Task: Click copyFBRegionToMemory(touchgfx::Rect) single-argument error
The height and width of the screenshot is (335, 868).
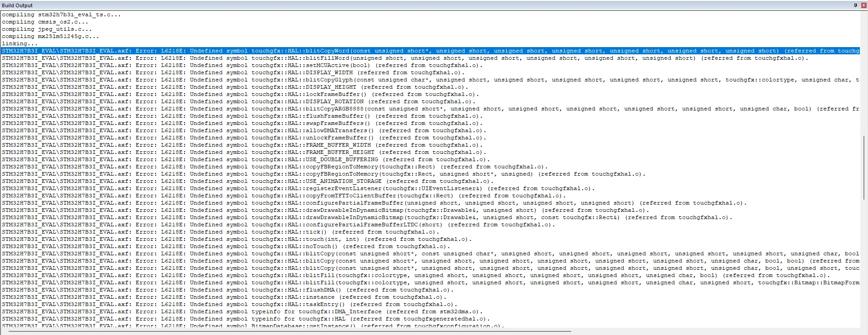Action: (275, 167)
